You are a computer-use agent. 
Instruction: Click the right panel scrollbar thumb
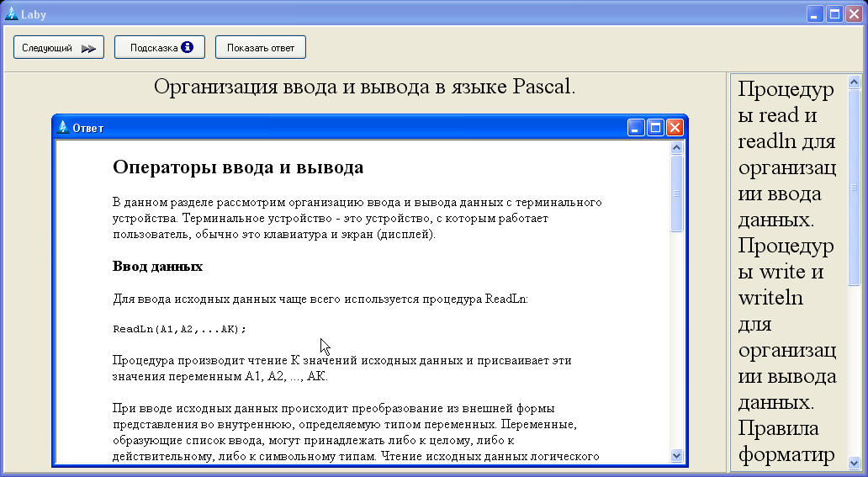(x=855, y=188)
